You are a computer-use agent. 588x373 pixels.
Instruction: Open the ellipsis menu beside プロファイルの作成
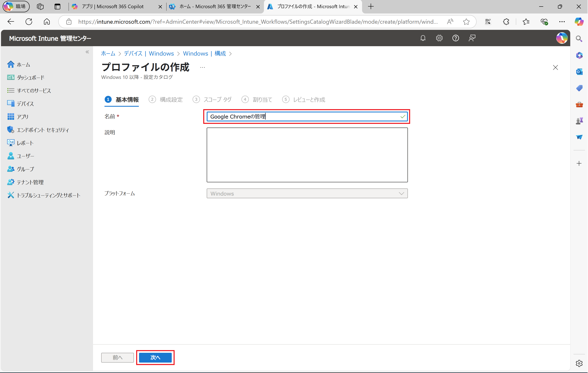pos(202,67)
